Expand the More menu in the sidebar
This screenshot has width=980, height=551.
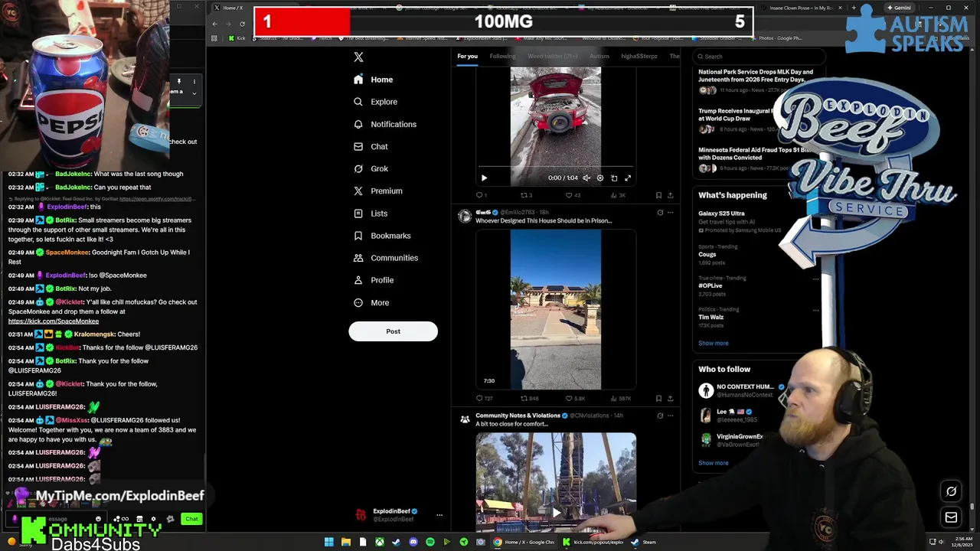click(371, 302)
